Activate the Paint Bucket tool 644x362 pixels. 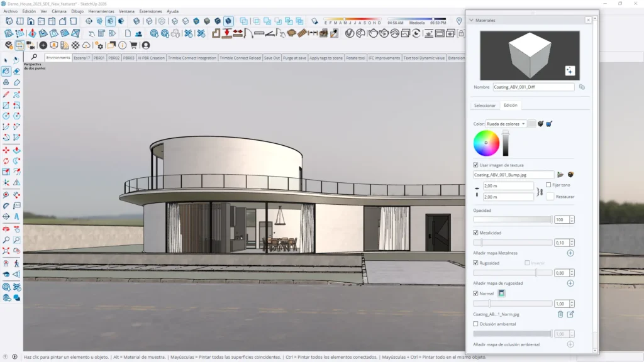click(x=6, y=71)
